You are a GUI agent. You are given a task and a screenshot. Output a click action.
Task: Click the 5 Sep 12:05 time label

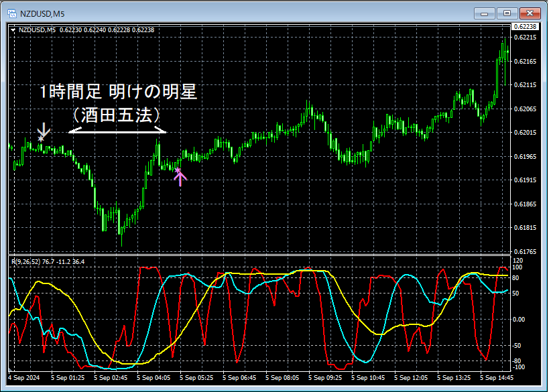(411, 378)
